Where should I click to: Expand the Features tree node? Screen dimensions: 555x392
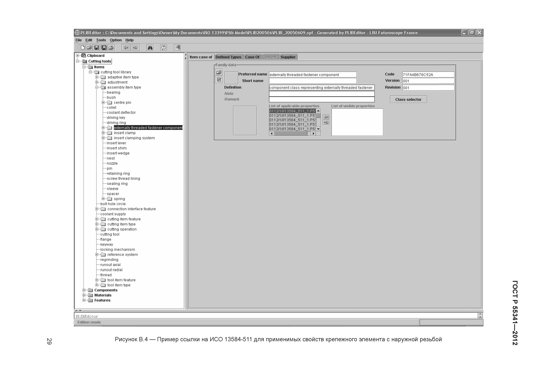click(84, 300)
